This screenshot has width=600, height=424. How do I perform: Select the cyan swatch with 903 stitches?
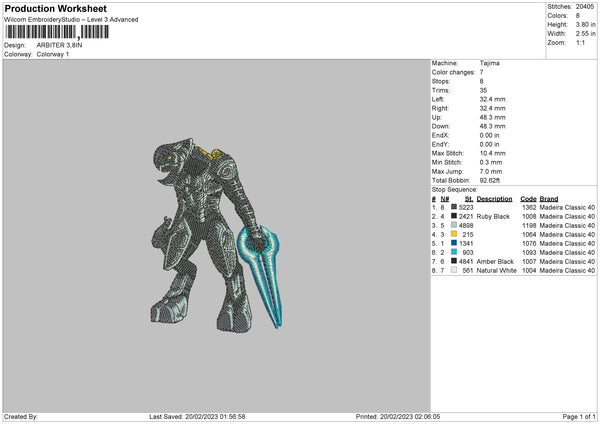tap(454, 252)
